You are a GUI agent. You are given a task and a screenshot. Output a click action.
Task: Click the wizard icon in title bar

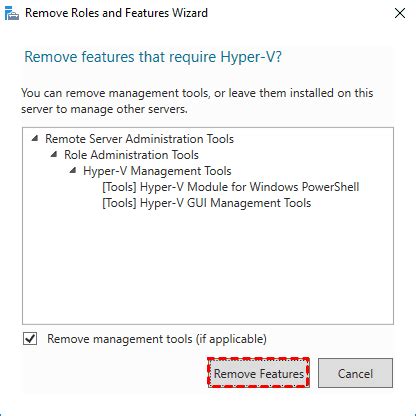click(x=12, y=13)
